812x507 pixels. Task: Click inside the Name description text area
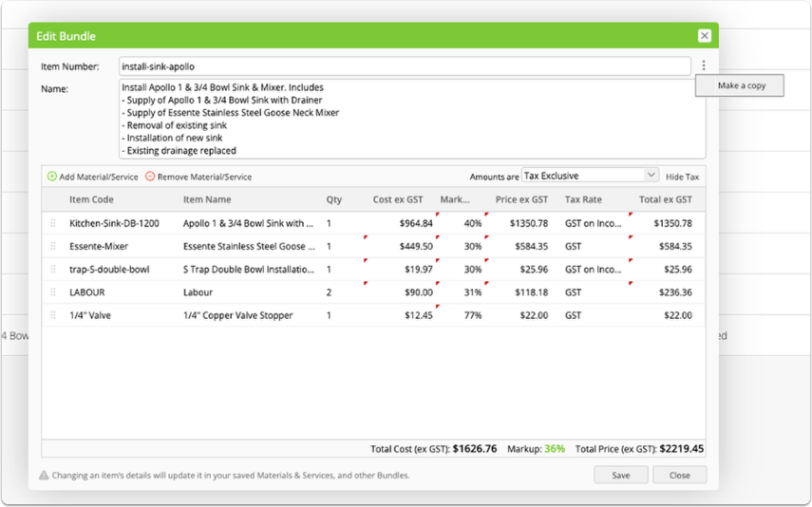coord(412,119)
